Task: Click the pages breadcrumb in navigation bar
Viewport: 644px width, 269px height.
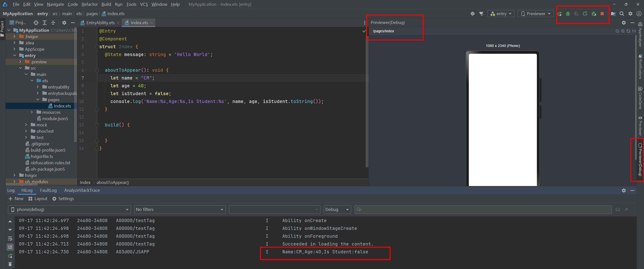Action: click(92, 14)
